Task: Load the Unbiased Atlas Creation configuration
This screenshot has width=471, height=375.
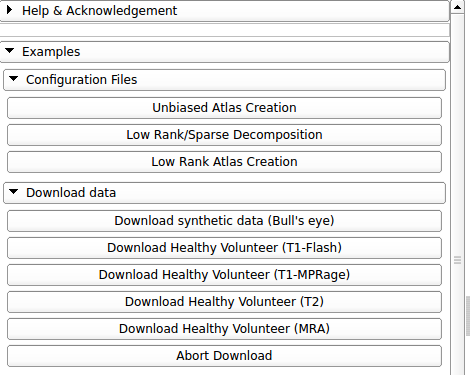Action: coord(224,108)
